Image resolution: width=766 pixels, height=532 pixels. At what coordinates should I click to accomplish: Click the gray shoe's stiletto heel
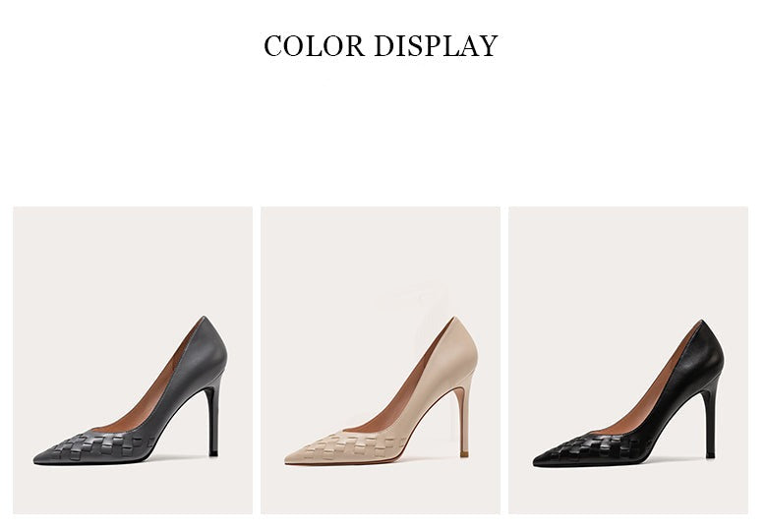click(x=213, y=420)
